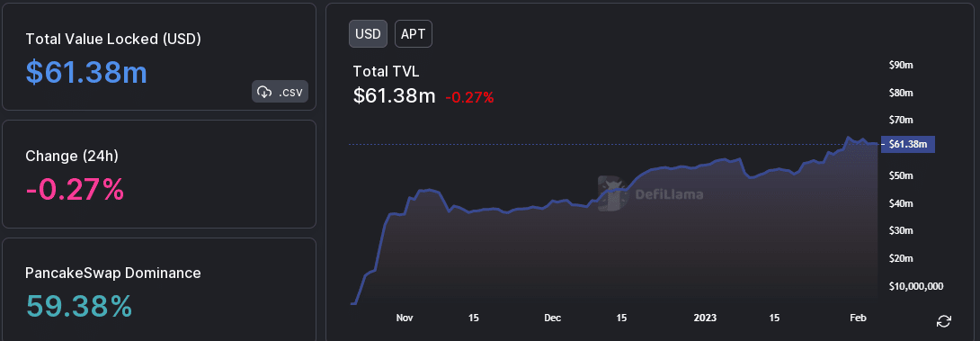Click the PancakeSwap Dominance label

coord(113,273)
